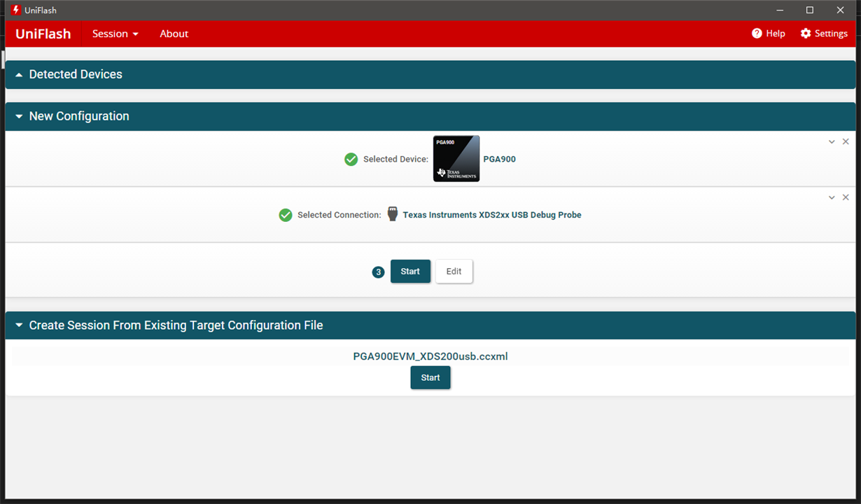Click the green check beside Selected Connection
Screen dimensions: 861x504
coord(286,215)
